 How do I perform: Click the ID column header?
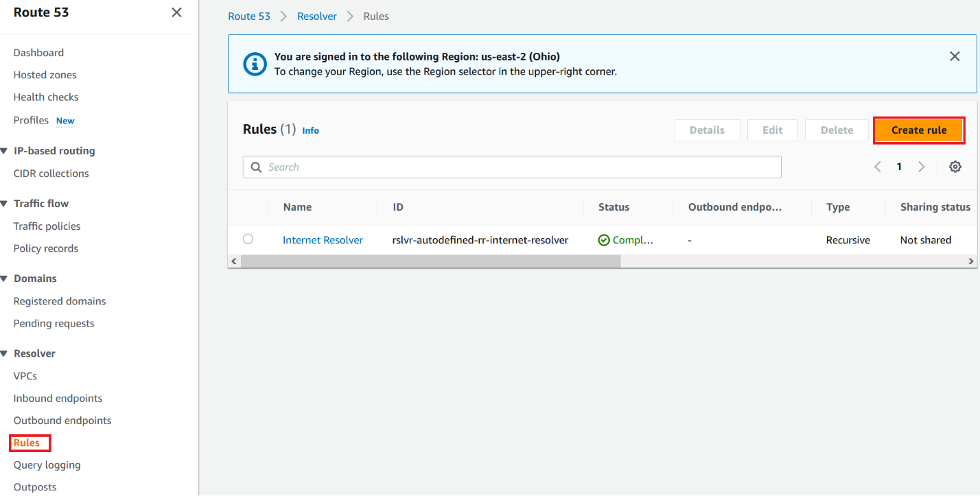[398, 207]
